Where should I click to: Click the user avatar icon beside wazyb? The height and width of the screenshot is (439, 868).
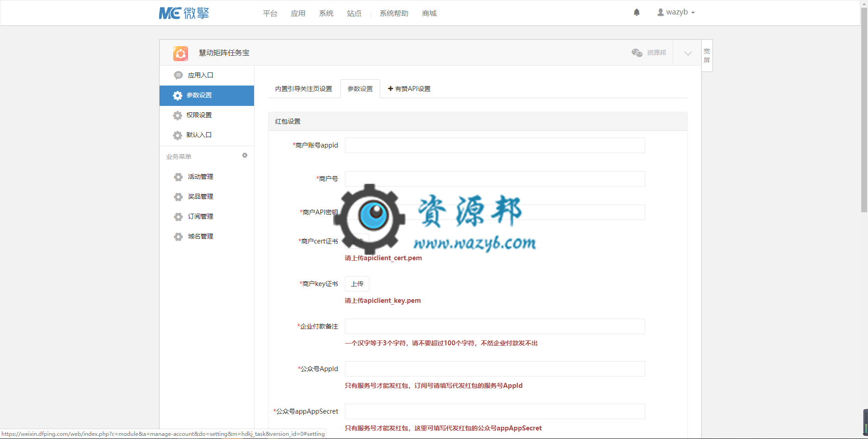[660, 12]
